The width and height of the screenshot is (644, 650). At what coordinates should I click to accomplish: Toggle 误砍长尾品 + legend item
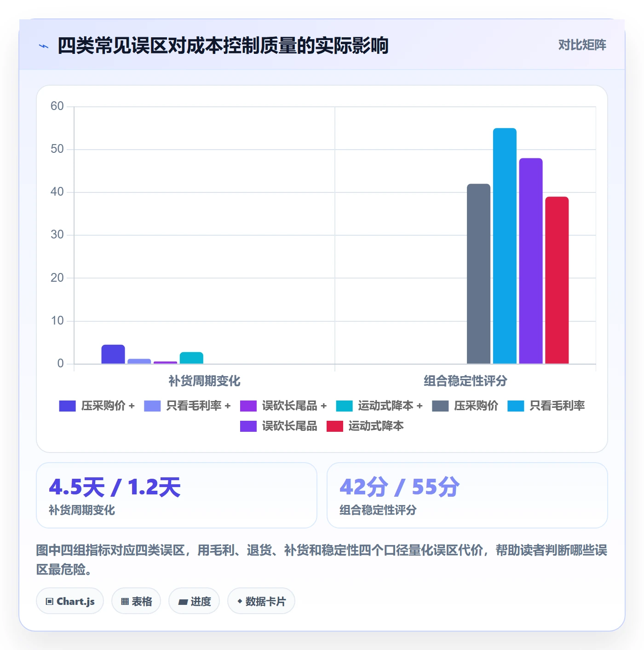(283, 406)
